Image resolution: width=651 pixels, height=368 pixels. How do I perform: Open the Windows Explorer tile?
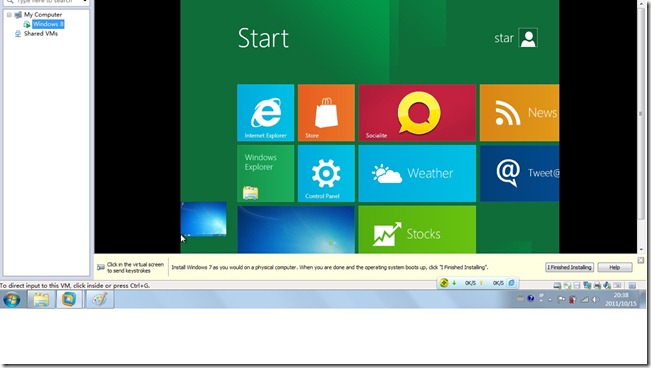click(265, 173)
